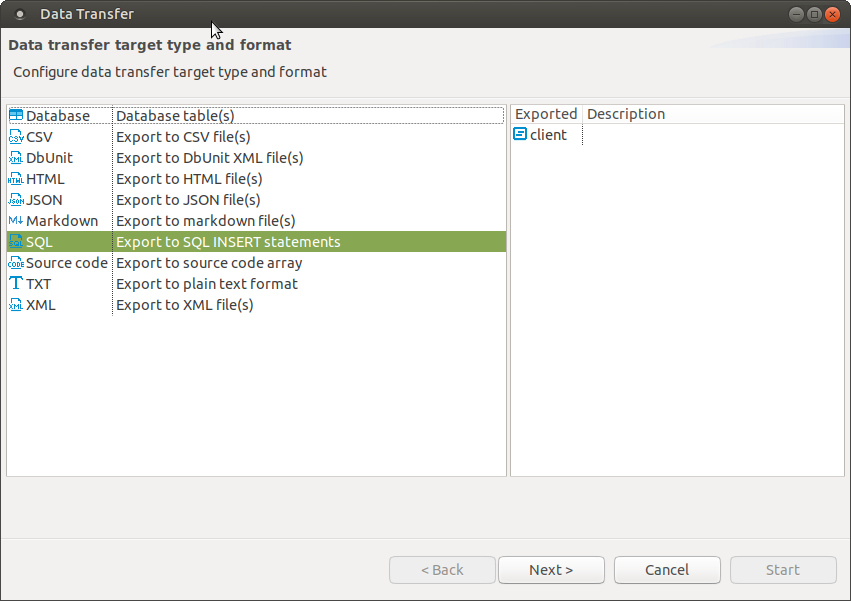Select CSV export format
This screenshot has width=851, height=601.
[x=39, y=137]
